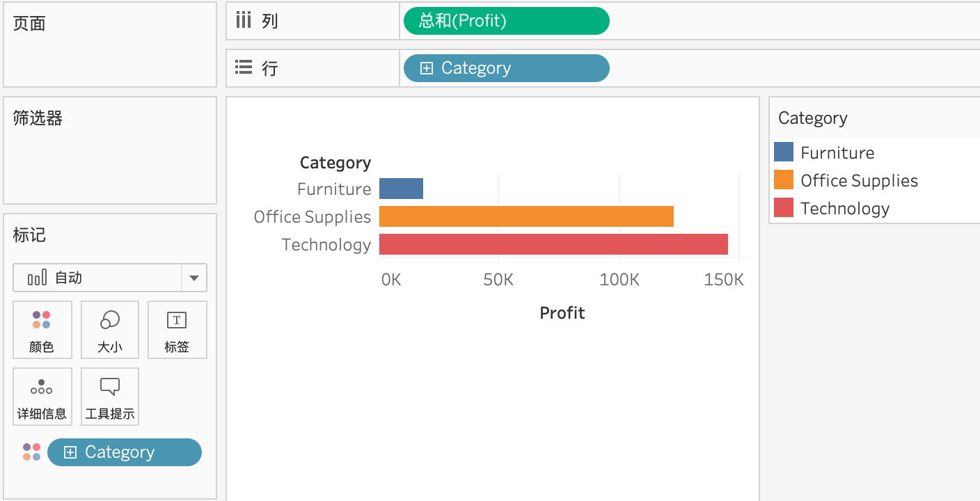Click the Category header in the chart
The image size is (980, 501).
point(335,163)
